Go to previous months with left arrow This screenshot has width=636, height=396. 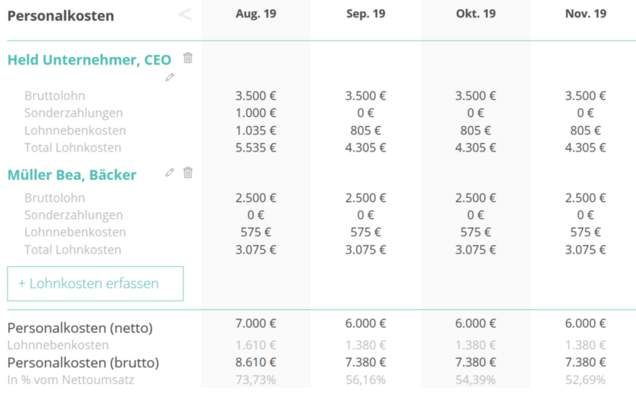coord(185,15)
